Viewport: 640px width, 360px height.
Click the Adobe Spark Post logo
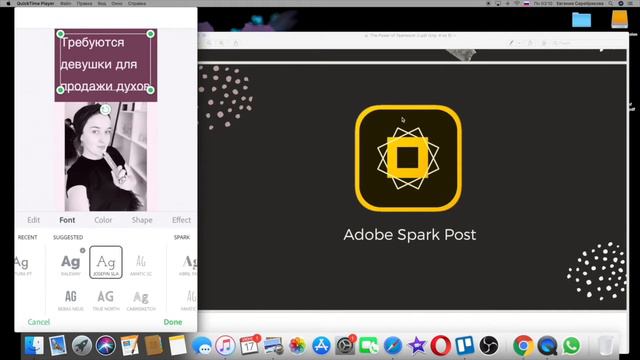pos(408,158)
